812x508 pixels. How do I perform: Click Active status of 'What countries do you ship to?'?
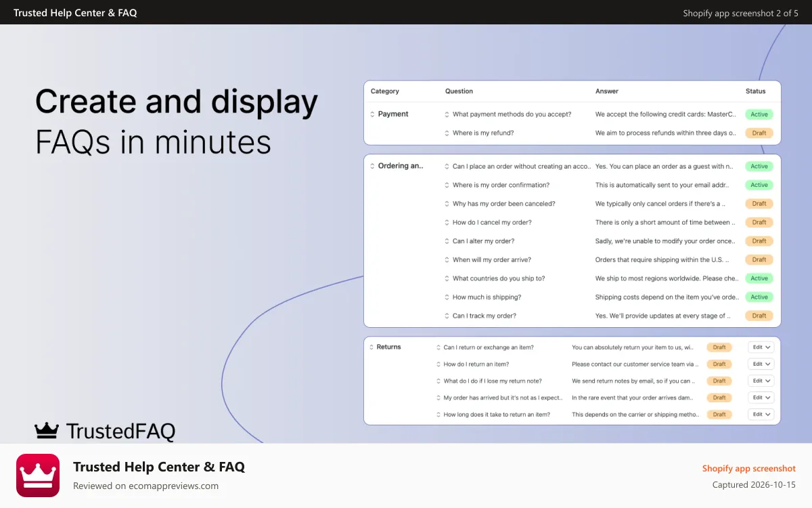(x=759, y=278)
